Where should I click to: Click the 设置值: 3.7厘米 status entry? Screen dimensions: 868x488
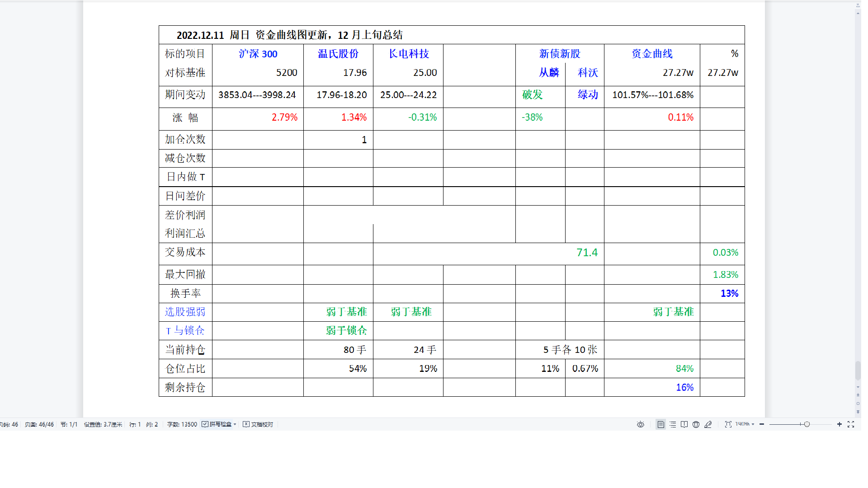pyautogui.click(x=103, y=424)
